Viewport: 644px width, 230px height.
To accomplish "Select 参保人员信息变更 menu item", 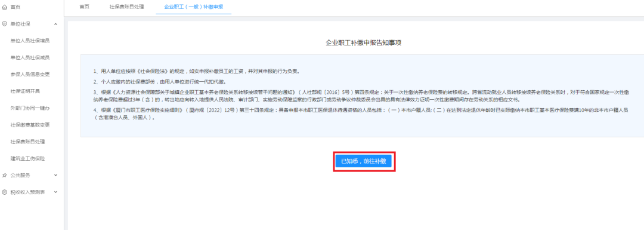I will [x=30, y=75].
